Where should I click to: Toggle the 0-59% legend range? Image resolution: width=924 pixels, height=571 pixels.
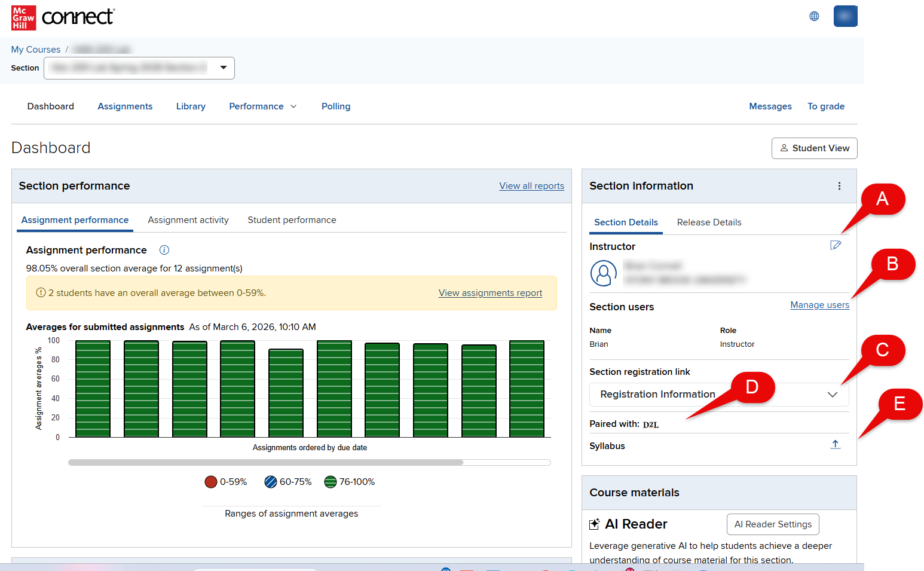[x=226, y=482]
